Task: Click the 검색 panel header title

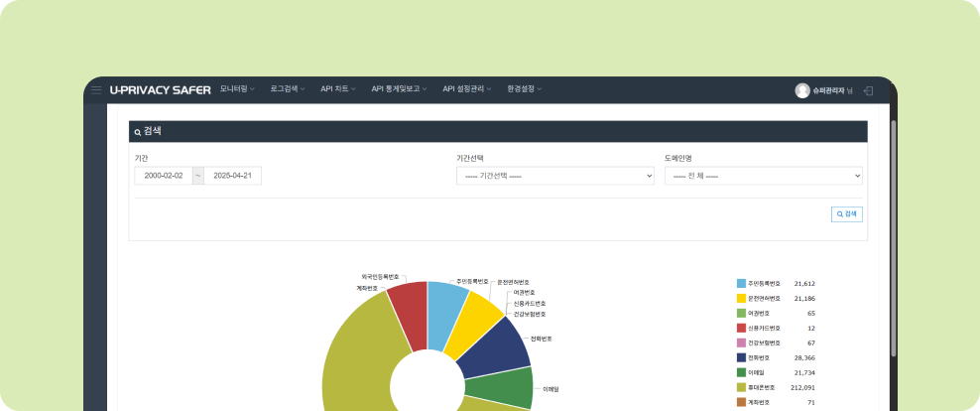Action: point(154,131)
